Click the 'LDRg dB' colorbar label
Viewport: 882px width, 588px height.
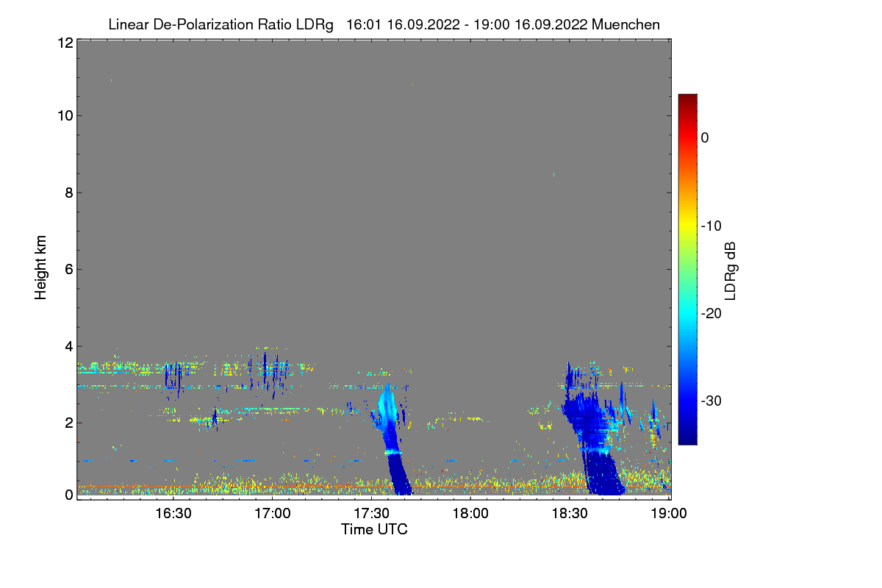(x=731, y=271)
